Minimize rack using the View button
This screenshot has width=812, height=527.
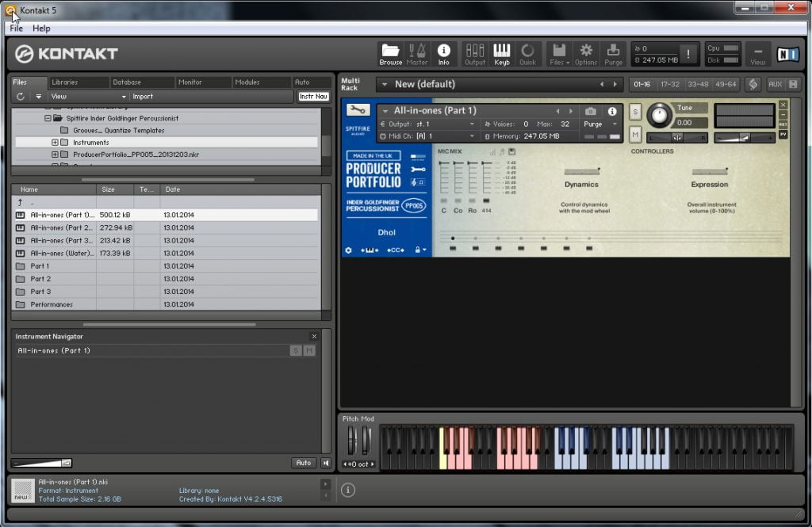click(x=757, y=55)
